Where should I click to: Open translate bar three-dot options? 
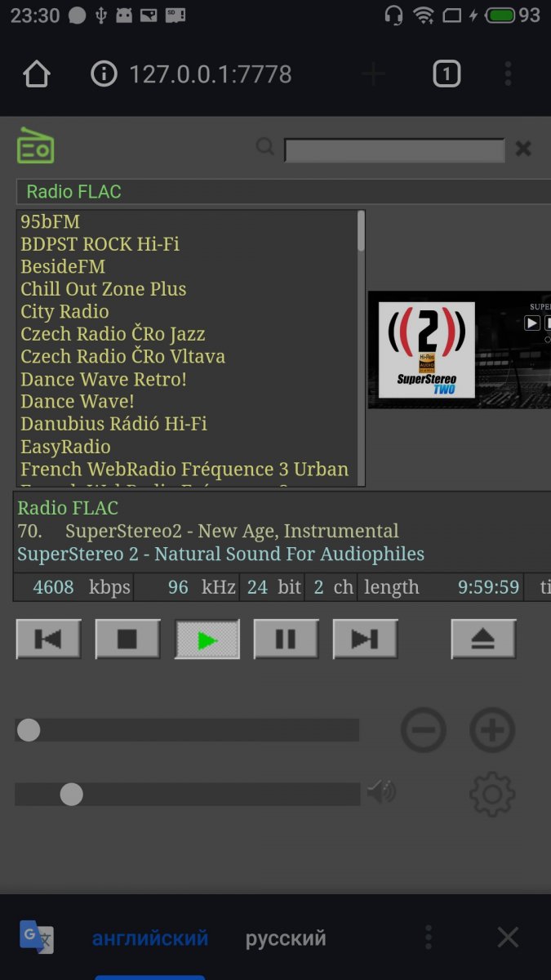(x=429, y=938)
